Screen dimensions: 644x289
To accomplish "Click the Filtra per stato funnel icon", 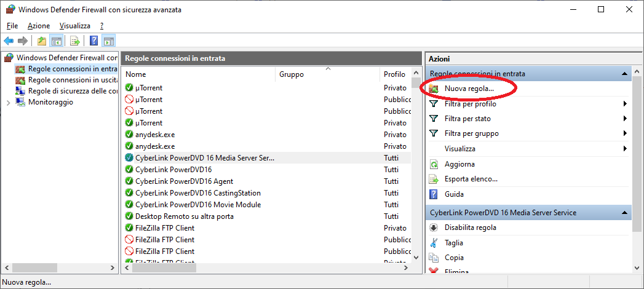I will (x=433, y=119).
